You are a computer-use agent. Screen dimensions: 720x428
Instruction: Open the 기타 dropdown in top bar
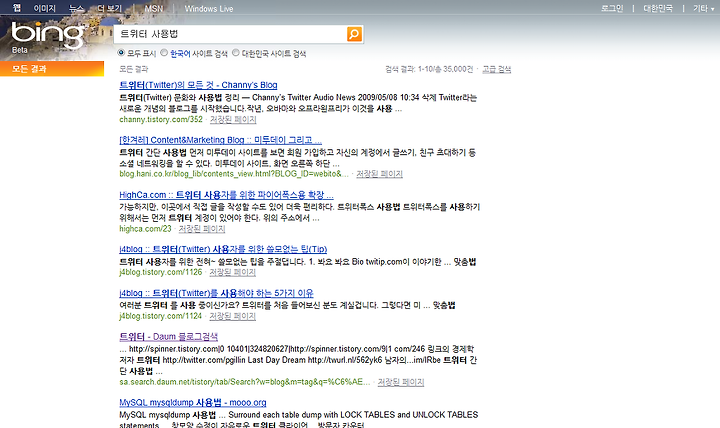click(x=703, y=8)
